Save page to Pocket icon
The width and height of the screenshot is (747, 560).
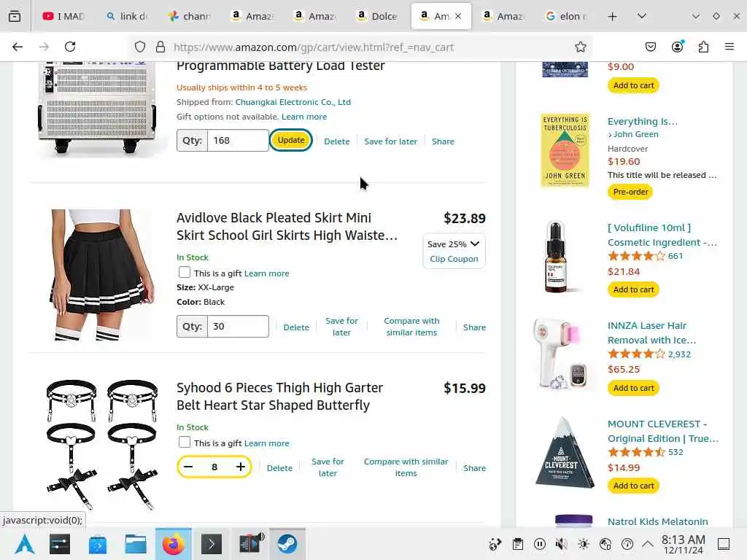pyautogui.click(x=650, y=47)
